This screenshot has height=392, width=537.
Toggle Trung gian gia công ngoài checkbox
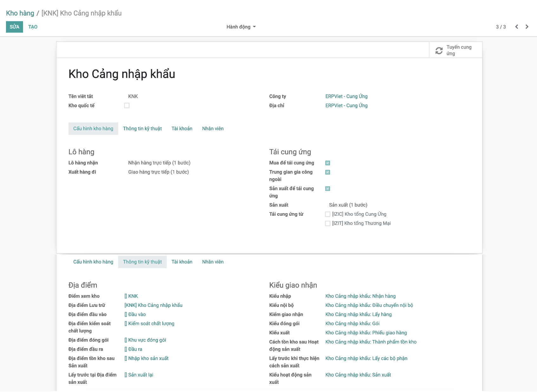[327, 172]
